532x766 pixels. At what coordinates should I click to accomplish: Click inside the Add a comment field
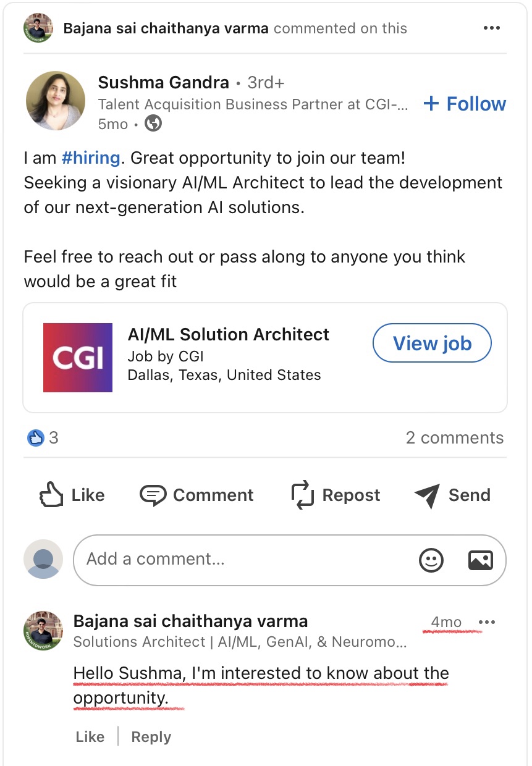(247, 560)
